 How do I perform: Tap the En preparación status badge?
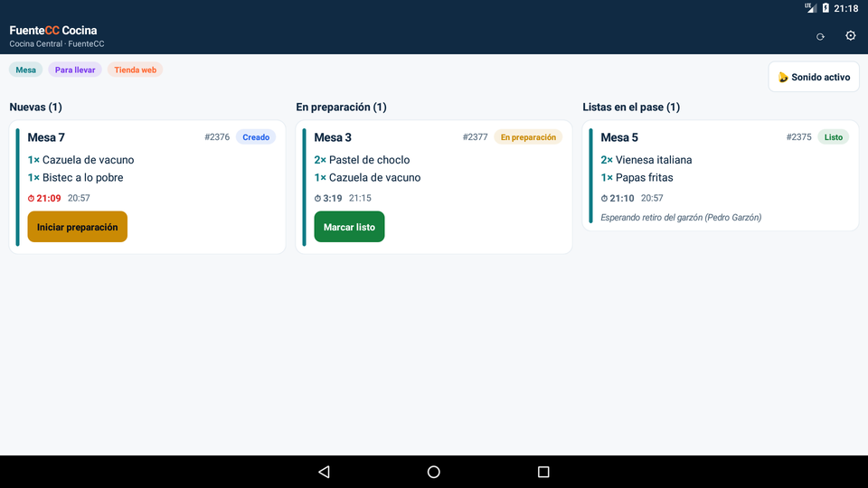pos(528,137)
